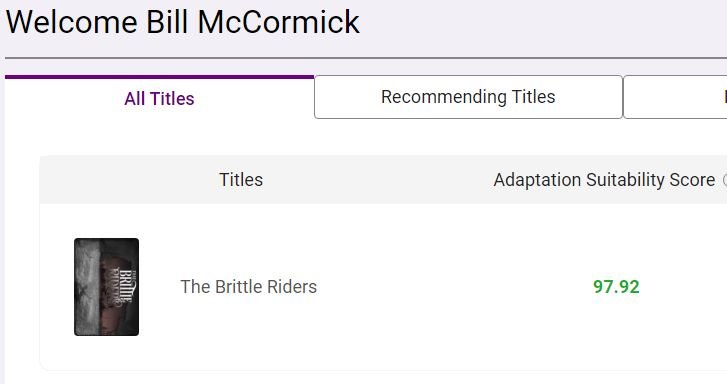Open the Recommending Titles tab
Image resolution: width=727 pixels, height=384 pixels.
tap(468, 97)
